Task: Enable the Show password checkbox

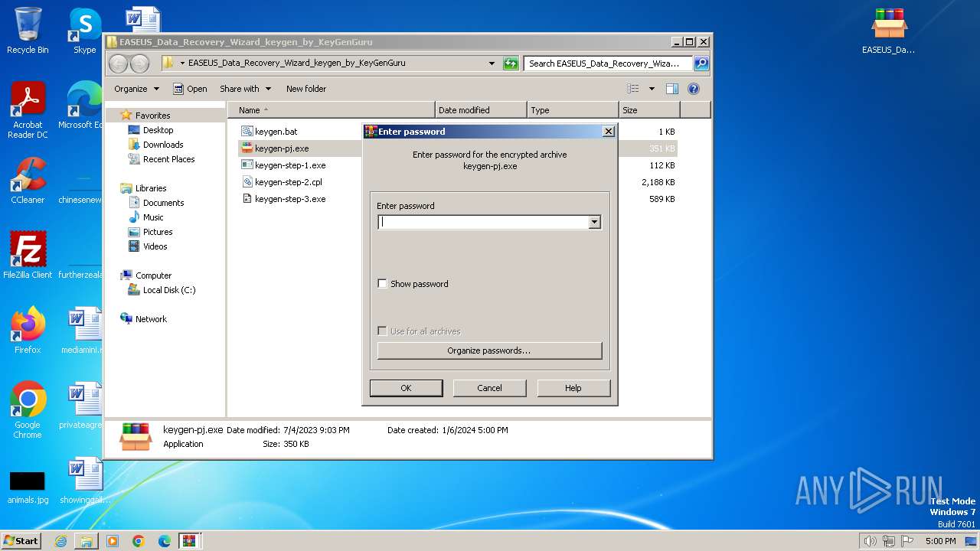Action: pyautogui.click(x=383, y=284)
